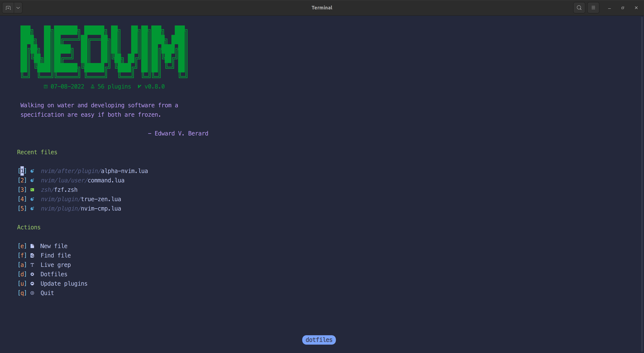Click the new terminal tab button
Image resolution: width=644 pixels, height=353 pixels.
tap(8, 8)
